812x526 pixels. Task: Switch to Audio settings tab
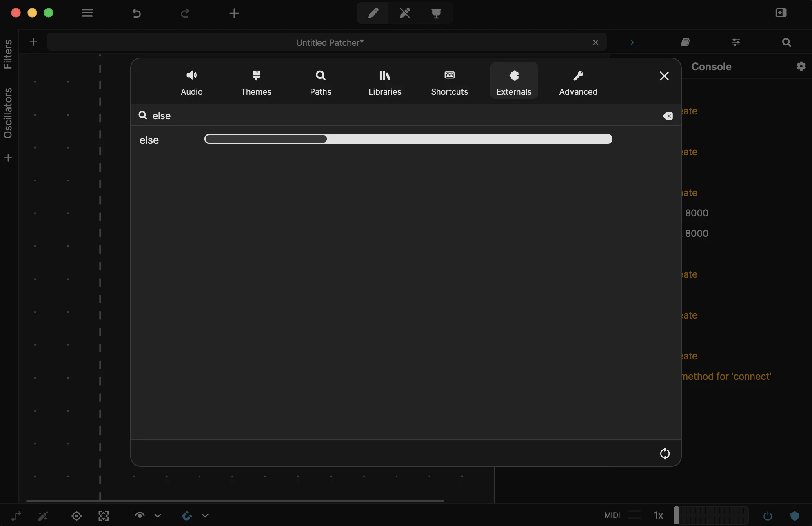(191, 82)
